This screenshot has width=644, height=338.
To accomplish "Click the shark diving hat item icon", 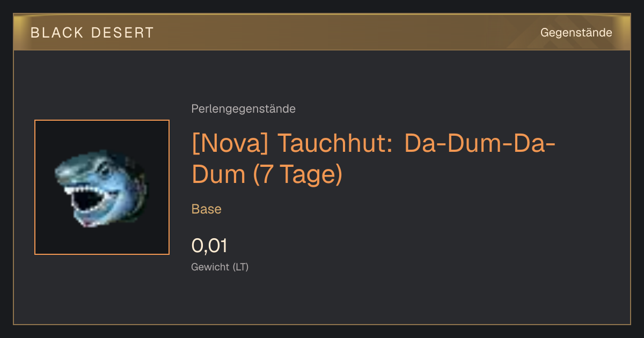I will pos(100,188).
